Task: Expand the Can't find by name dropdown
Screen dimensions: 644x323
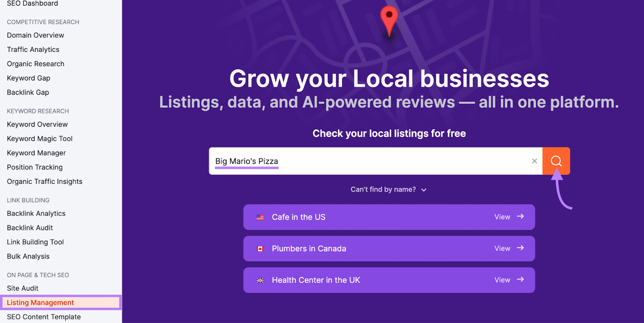Action: click(x=388, y=189)
